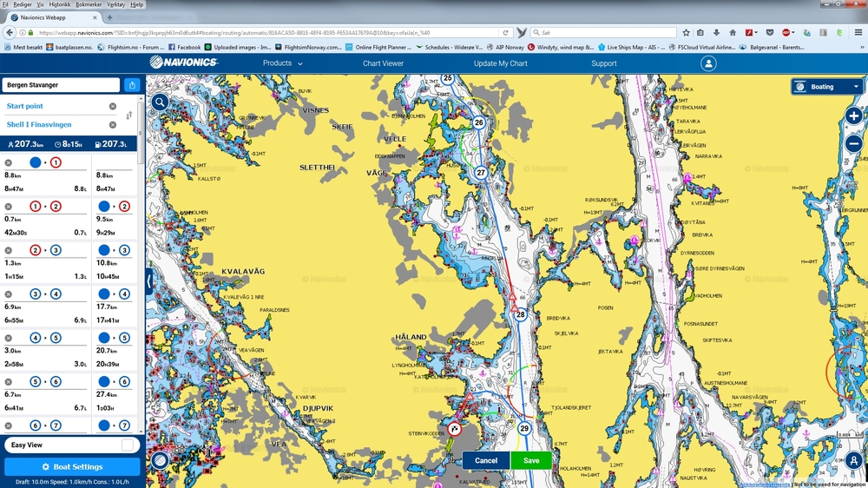
Task: Delete the route leg 5 to 6
Action: coord(9,382)
